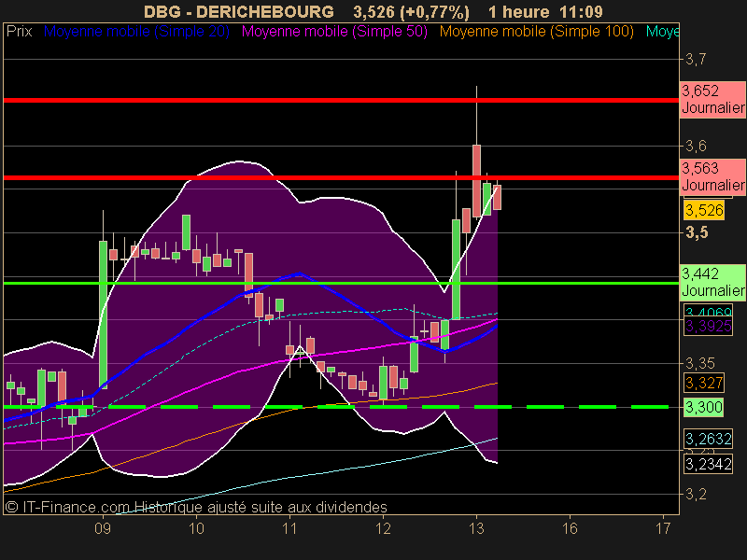
Task: Click the bold 3,5 price axis label
Action: (x=697, y=232)
